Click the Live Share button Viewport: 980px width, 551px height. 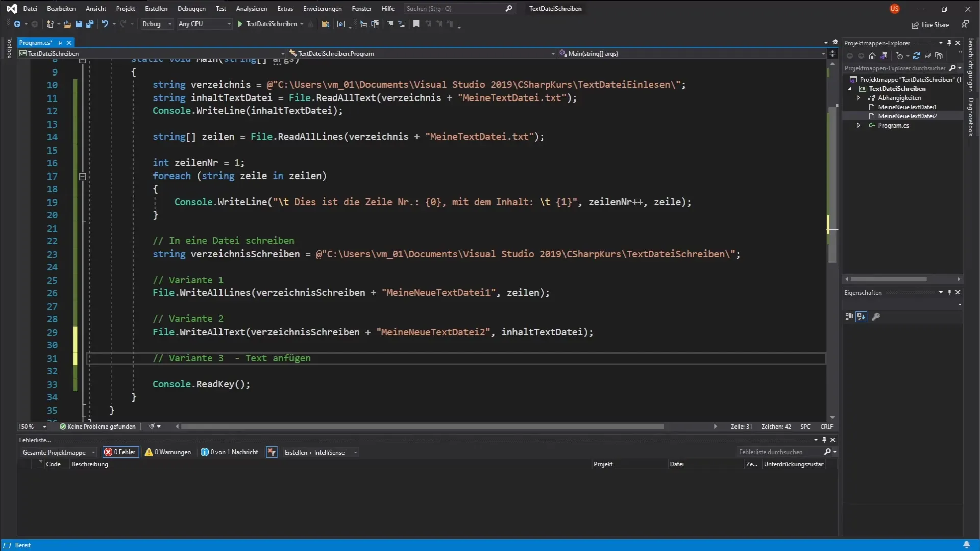tap(930, 25)
